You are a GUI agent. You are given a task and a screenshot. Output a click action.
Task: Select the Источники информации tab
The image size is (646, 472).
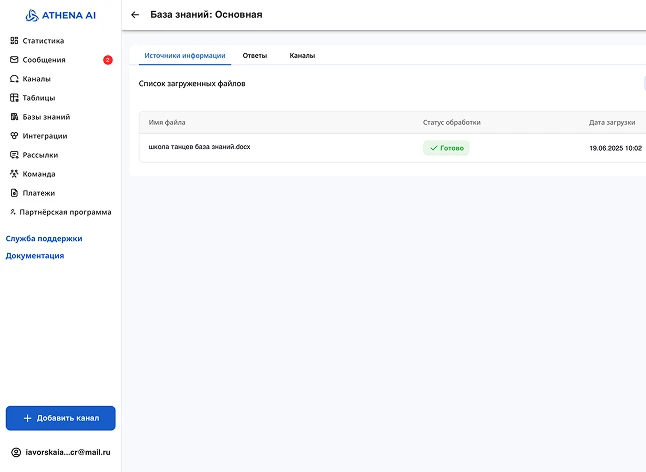click(185, 56)
